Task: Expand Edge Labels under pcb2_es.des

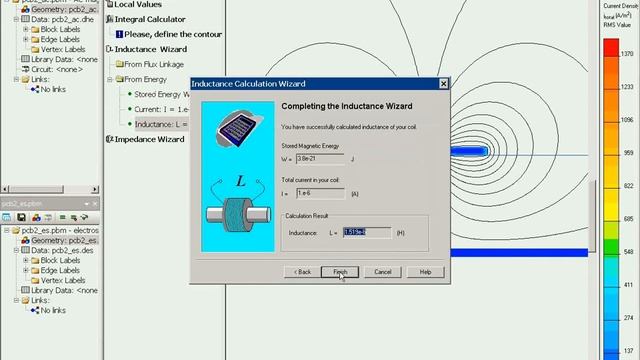Action: click(x=26, y=270)
